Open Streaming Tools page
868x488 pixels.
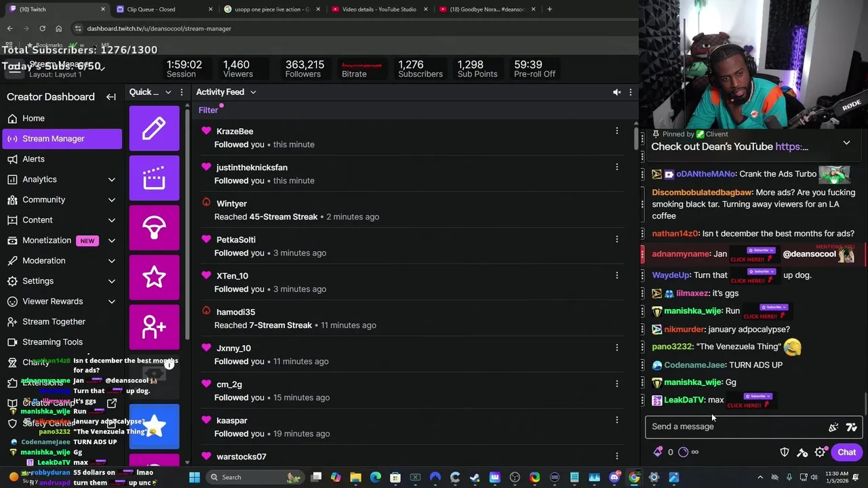[62, 342]
